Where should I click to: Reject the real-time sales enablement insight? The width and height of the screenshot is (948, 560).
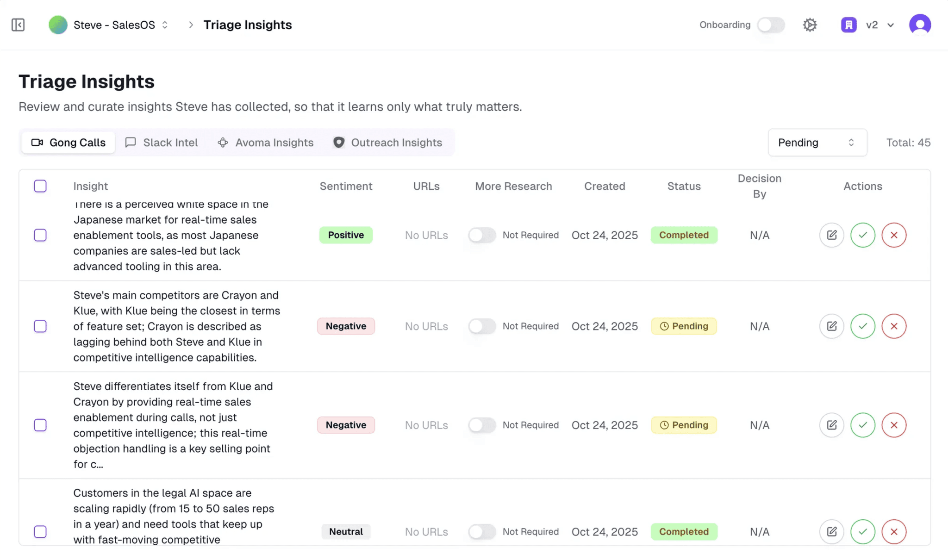tap(893, 425)
